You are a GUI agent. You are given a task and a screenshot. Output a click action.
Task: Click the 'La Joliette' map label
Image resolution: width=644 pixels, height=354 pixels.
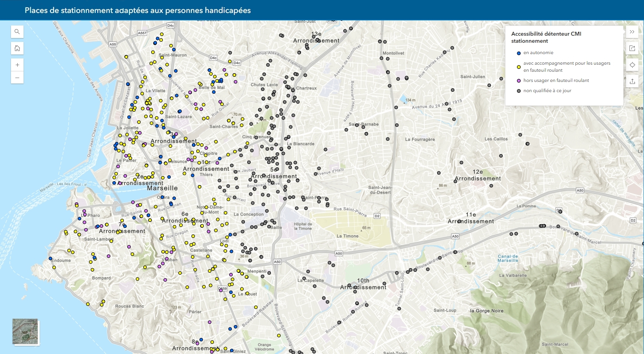128,128
